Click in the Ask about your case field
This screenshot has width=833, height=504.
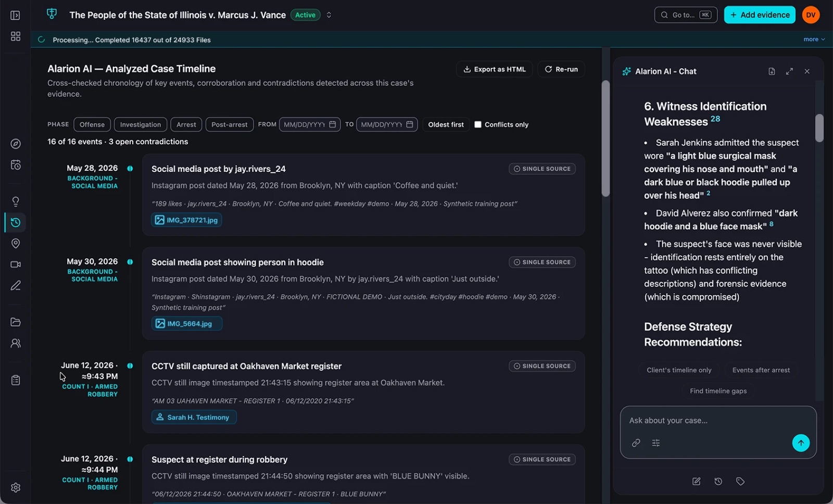[718, 421]
